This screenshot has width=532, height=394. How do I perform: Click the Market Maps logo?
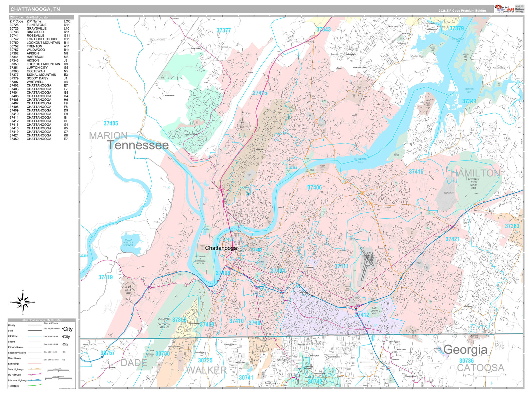505,9
